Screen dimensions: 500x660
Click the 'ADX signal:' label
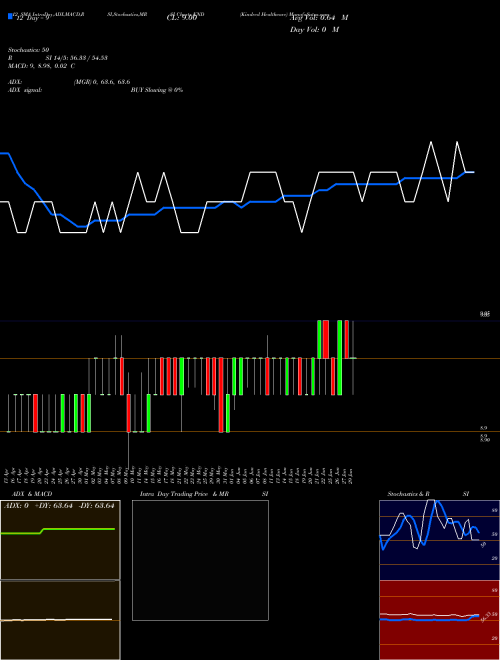[x=25, y=90]
